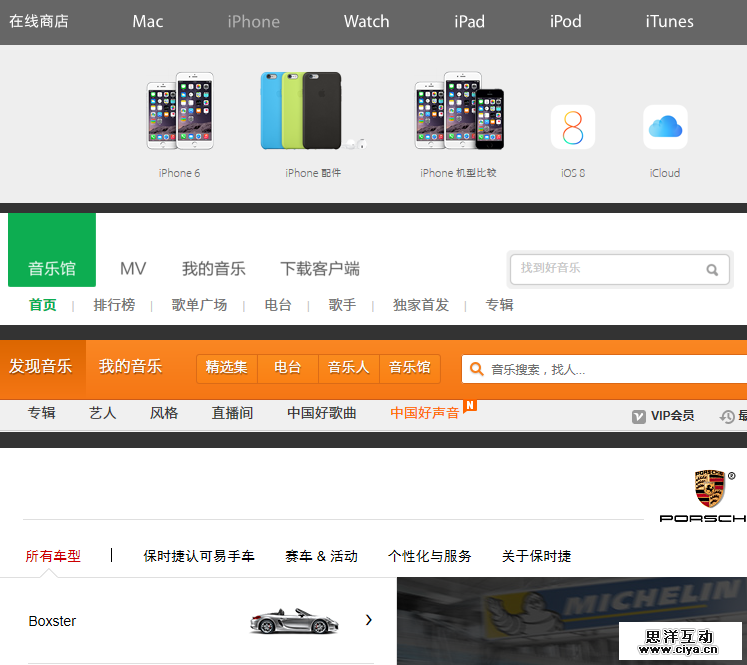Click the orange search magnifier icon
The image size is (747, 665).
pyautogui.click(x=476, y=369)
